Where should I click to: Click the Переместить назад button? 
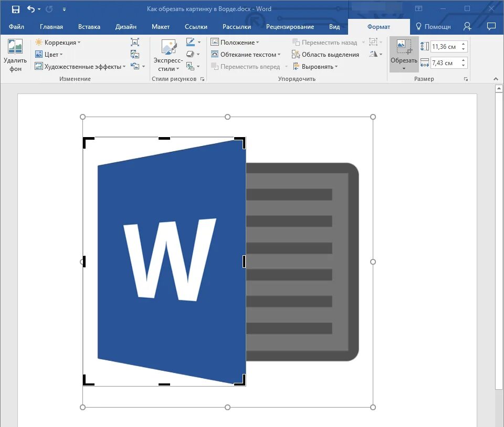(x=324, y=42)
